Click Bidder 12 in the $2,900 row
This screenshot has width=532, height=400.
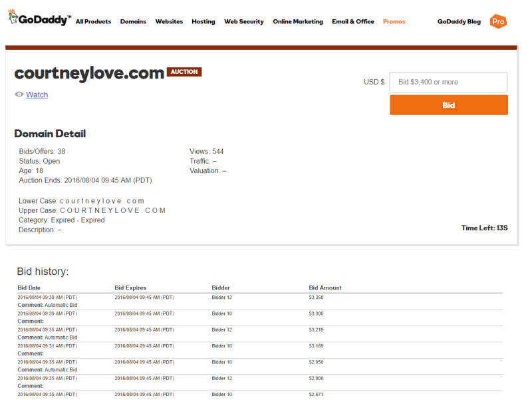click(x=222, y=378)
